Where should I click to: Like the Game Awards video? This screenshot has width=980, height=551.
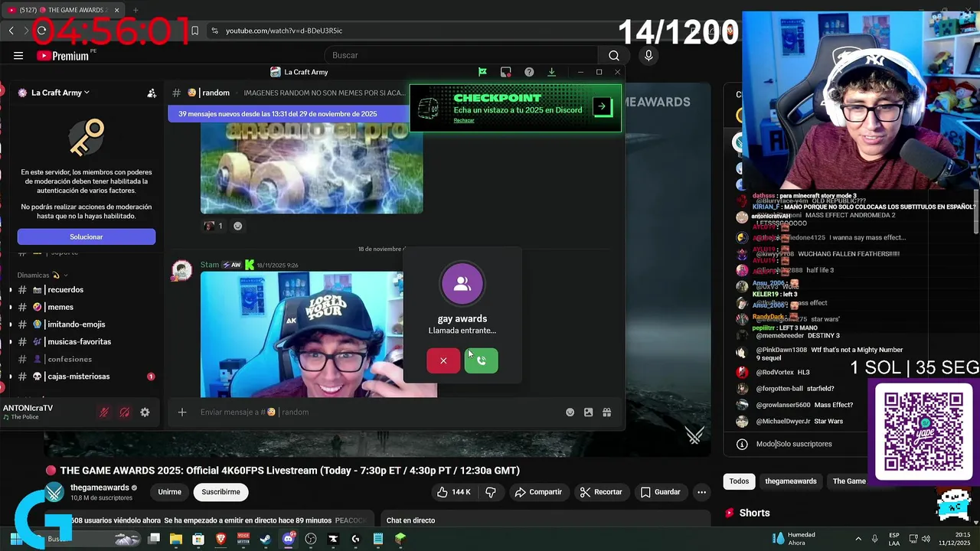click(454, 492)
